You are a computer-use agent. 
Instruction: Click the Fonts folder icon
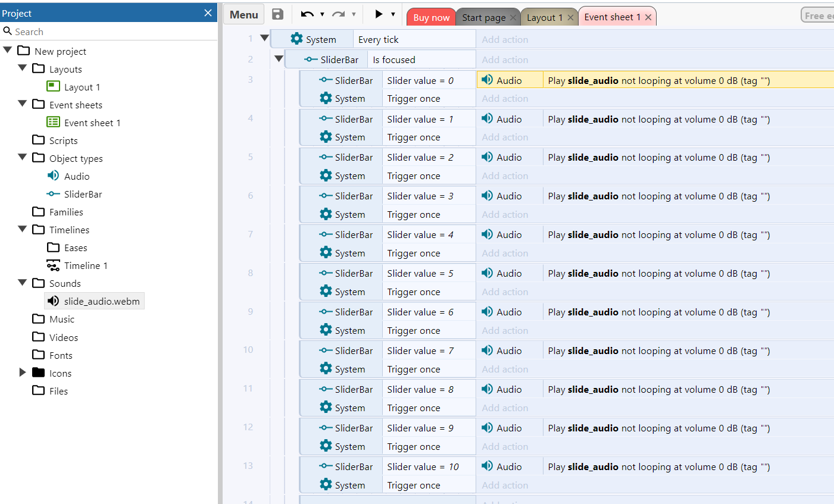[39, 355]
